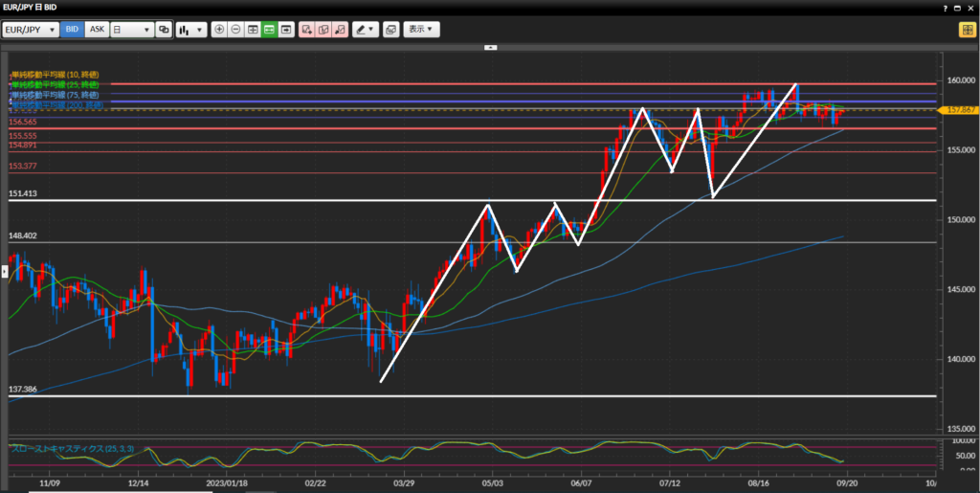Click the chart grid layout icon
This screenshot has width=980, height=493.
[253, 30]
